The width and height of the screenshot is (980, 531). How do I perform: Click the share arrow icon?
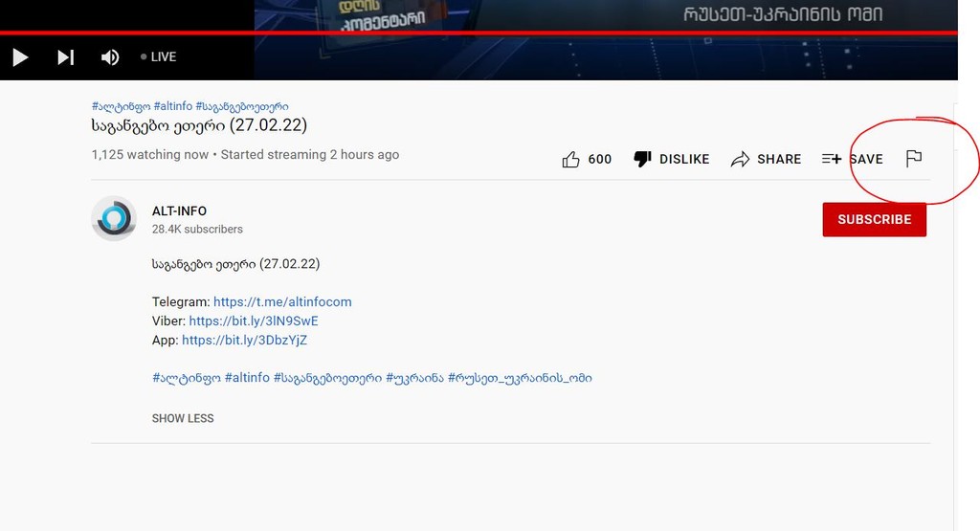[x=740, y=159]
